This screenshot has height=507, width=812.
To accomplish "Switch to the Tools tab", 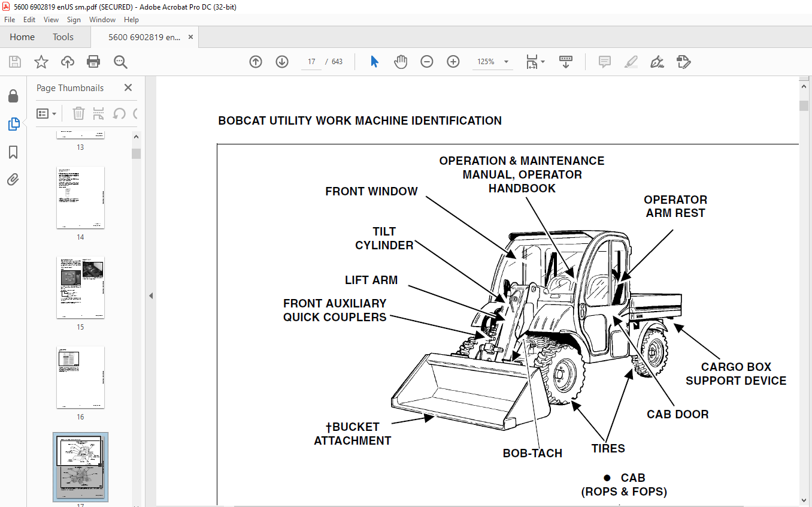I will pyautogui.click(x=63, y=37).
